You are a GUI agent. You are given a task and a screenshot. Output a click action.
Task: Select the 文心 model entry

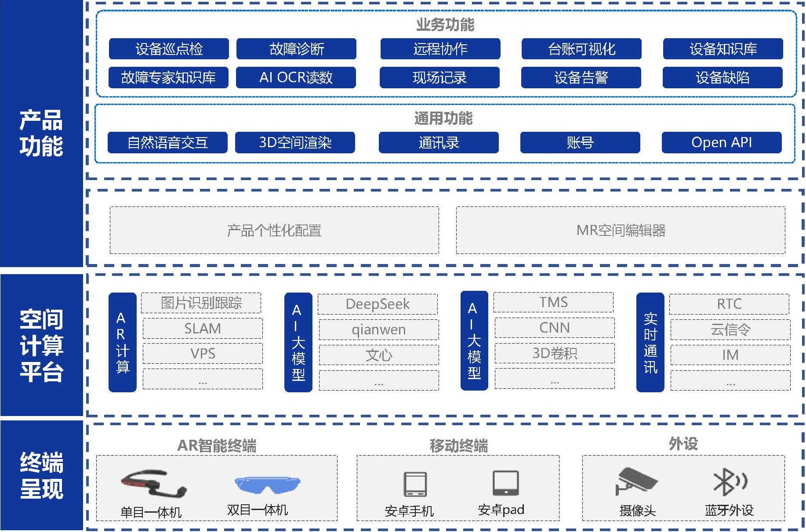click(379, 355)
